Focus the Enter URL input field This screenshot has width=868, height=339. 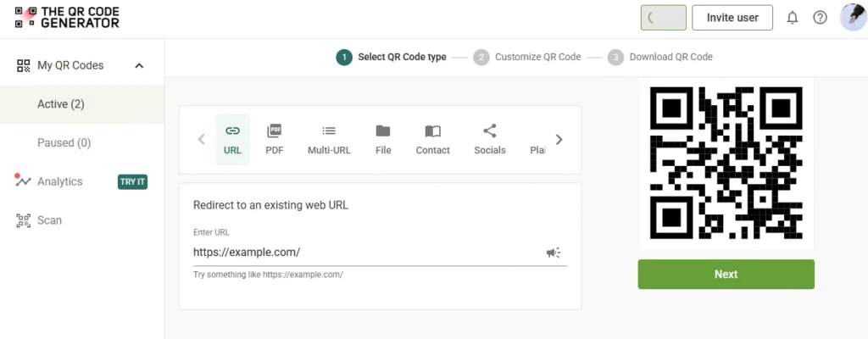click(x=366, y=253)
